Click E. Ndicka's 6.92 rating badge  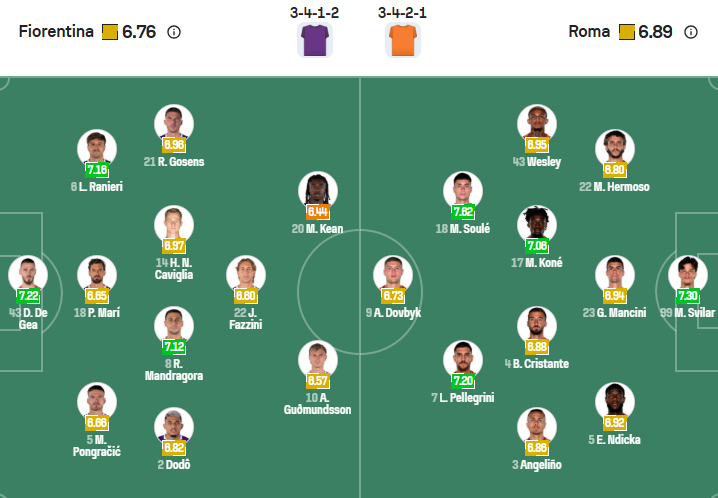pos(614,423)
